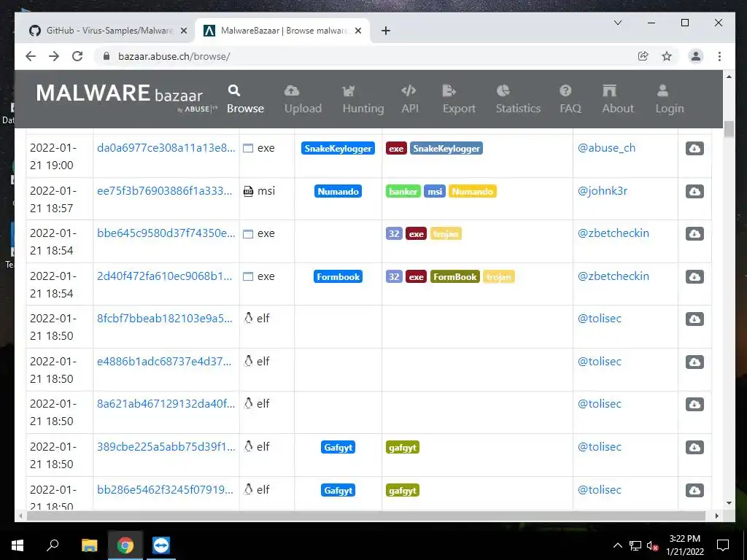View the Statistics page
This screenshot has width=747, height=560.
(x=518, y=99)
